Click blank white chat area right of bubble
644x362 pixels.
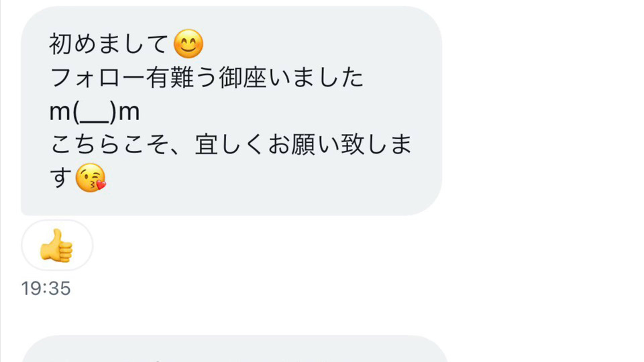click(x=542, y=123)
